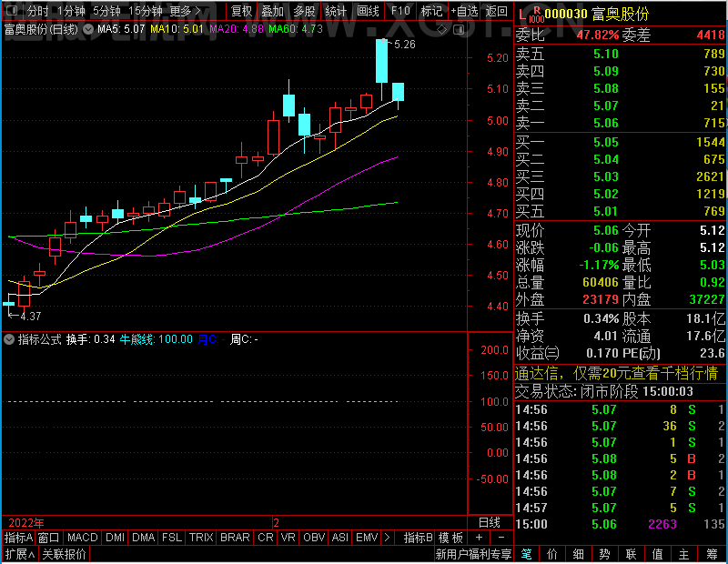Select the MACD indicator
The width and height of the screenshot is (728, 564).
pos(83,538)
